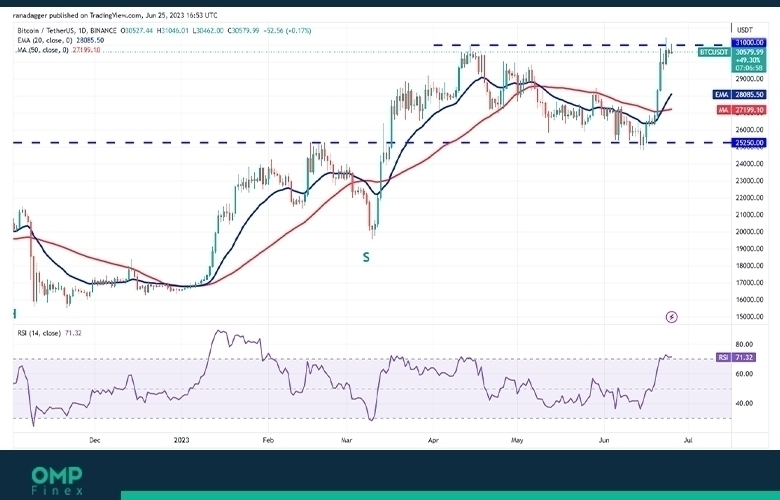Click the 15000.00 price axis value

pyautogui.click(x=749, y=316)
